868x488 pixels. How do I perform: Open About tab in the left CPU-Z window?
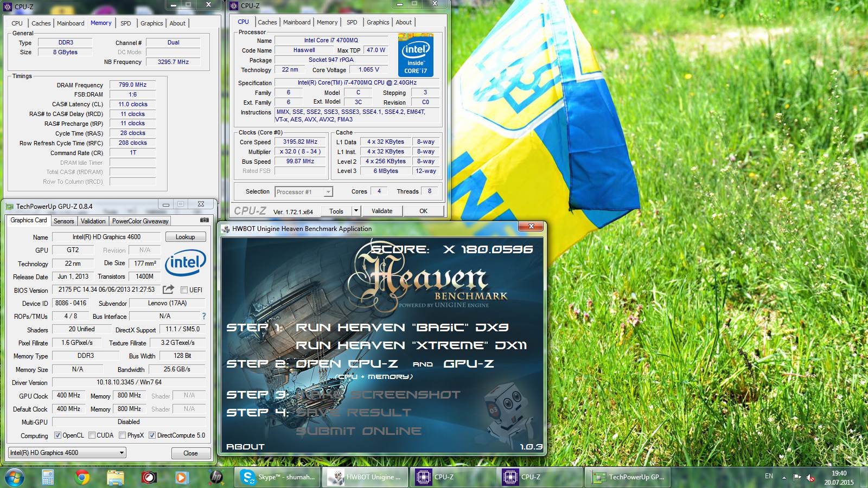[x=177, y=23]
